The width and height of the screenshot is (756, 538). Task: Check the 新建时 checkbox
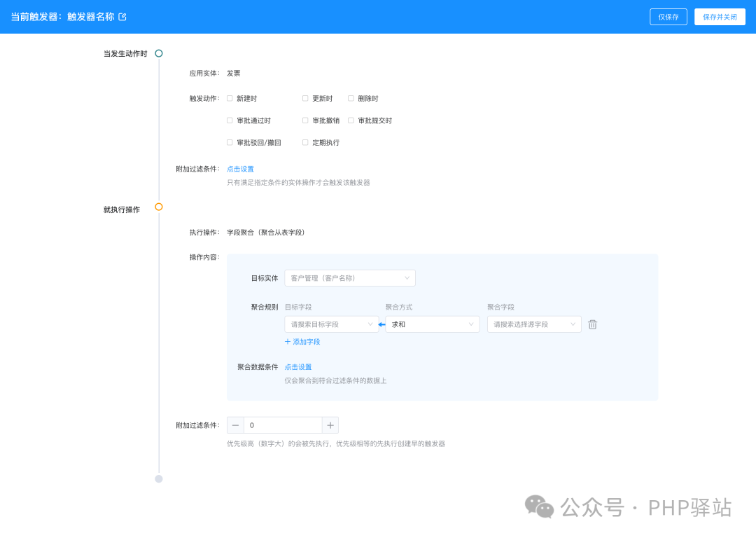point(230,99)
